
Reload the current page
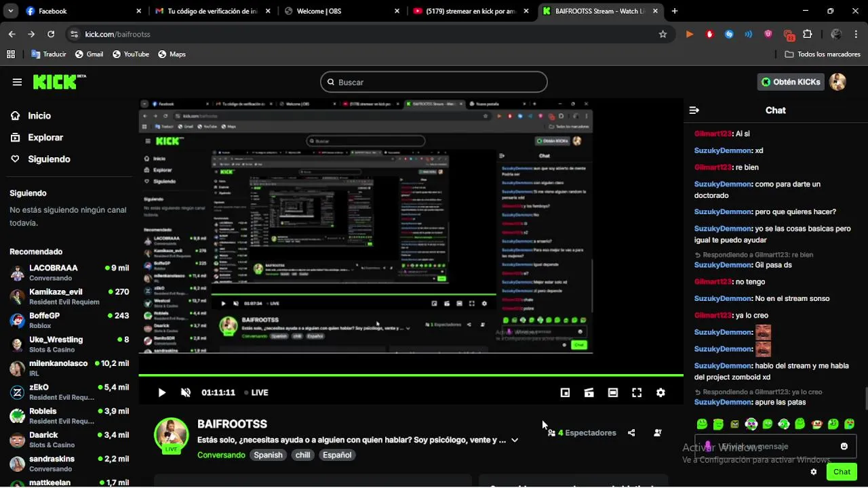click(51, 34)
